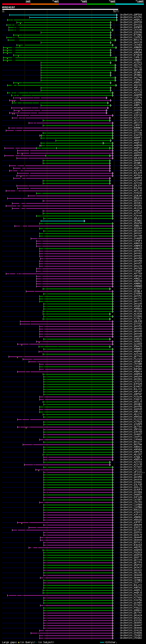The height and width of the screenshot is (644, 146).
Task: Click the label UniRef100_Q39631
Action: [131, 339]
